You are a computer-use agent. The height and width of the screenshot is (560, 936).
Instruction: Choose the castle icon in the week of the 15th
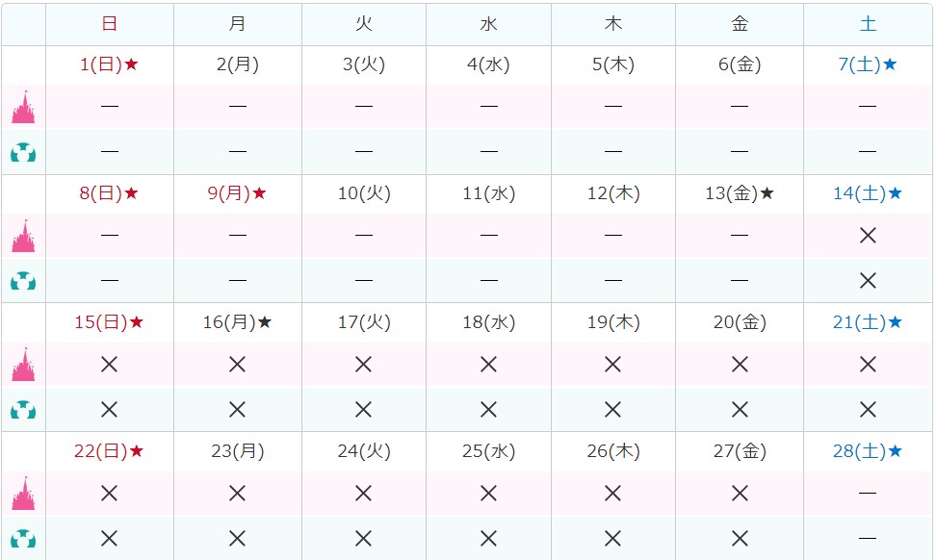coord(23,365)
